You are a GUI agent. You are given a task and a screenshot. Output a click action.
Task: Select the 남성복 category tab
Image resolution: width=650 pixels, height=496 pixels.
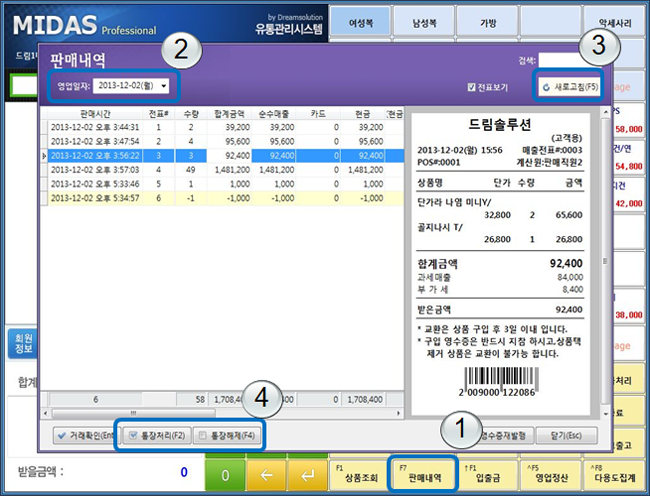(x=424, y=23)
